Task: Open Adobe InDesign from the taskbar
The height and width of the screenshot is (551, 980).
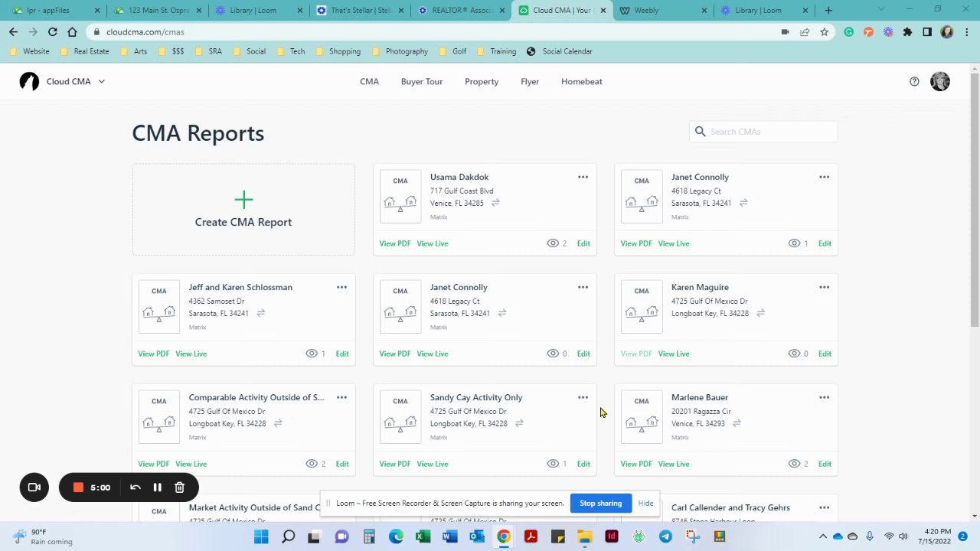Action: (611, 536)
